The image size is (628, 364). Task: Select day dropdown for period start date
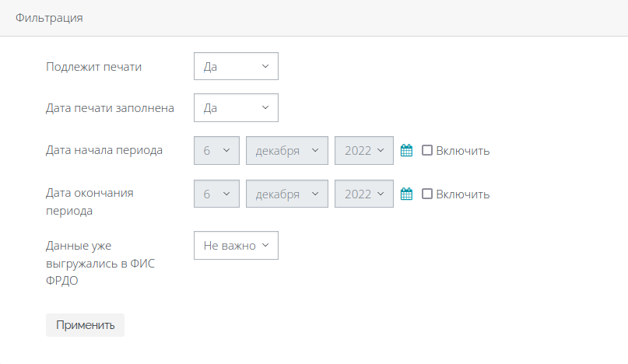point(216,151)
